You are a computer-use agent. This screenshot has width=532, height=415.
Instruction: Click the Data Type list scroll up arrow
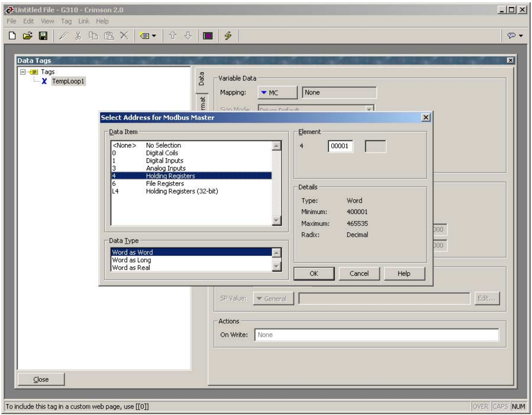click(x=277, y=253)
